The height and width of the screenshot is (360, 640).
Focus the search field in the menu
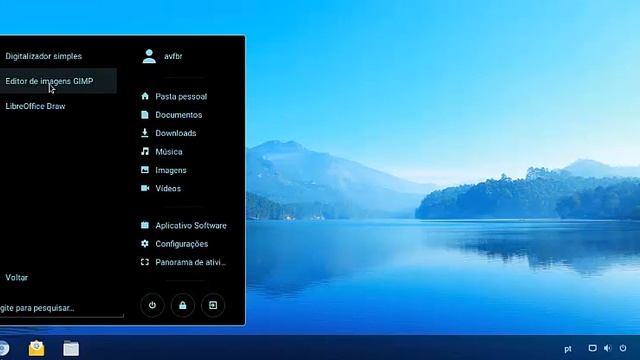tap(61, 308)
